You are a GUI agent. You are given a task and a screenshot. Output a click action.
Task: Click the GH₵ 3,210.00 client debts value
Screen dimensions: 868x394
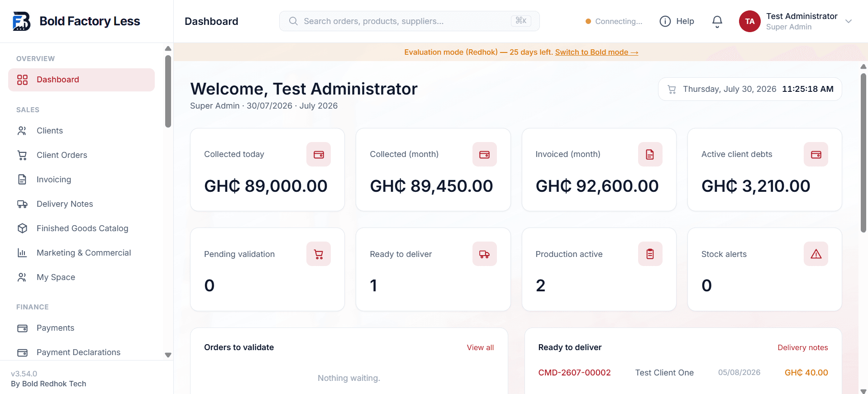(x=756, y=186)
